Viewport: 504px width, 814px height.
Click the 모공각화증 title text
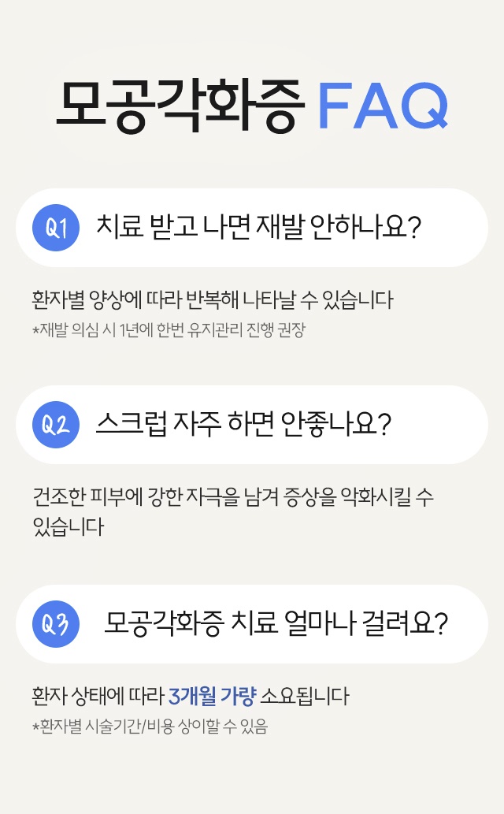coord(180,106)
